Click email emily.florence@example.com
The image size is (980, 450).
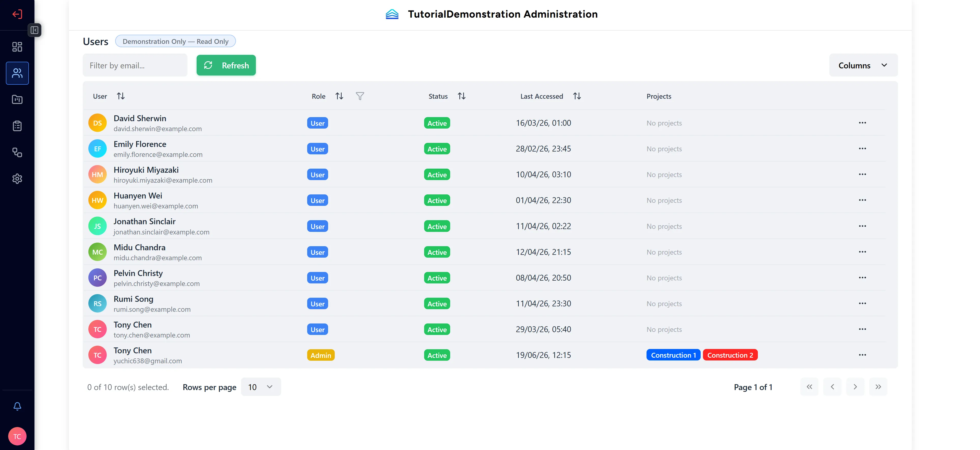point(158,155)
